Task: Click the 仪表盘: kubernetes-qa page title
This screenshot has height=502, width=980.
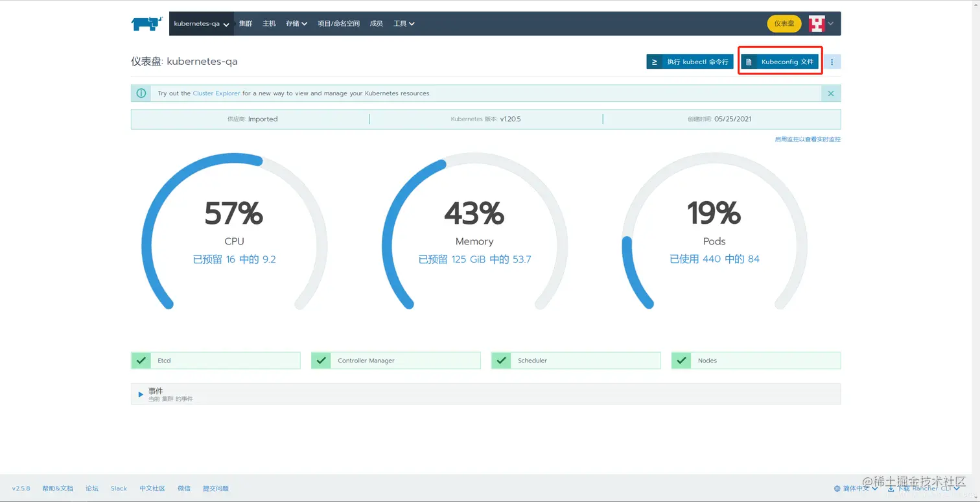Action: point(184,62)
